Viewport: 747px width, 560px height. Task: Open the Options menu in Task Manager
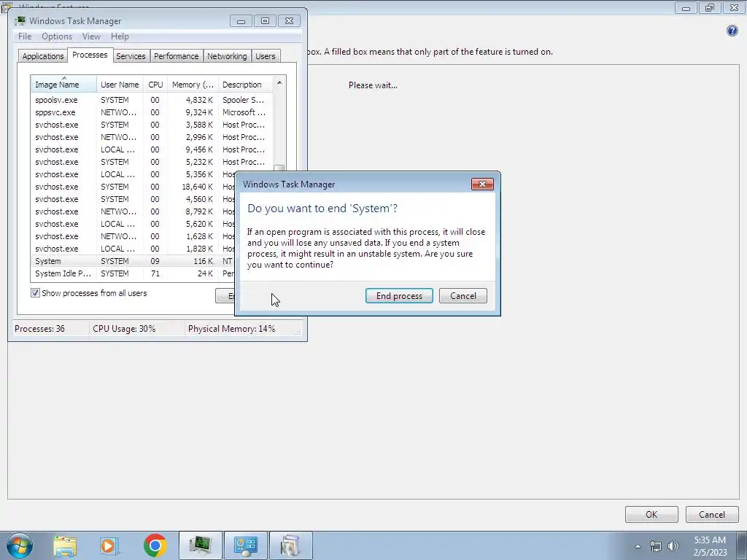pyautogui.click(x=57, y=36)
